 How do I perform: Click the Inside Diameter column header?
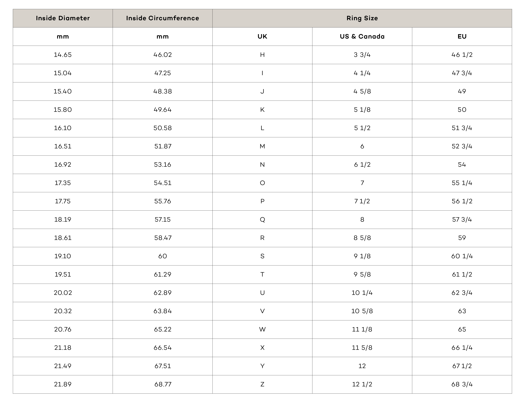(63, 18)
